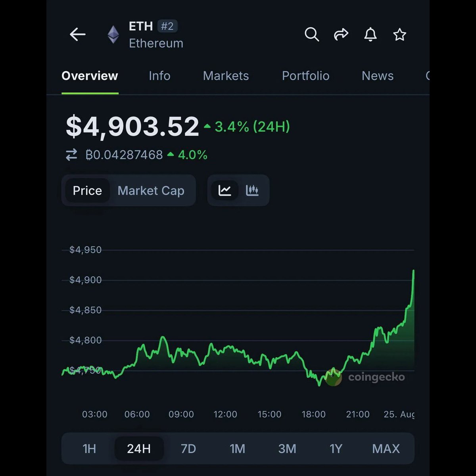
Task: Open the Info tab
Action: coord(159,76)
